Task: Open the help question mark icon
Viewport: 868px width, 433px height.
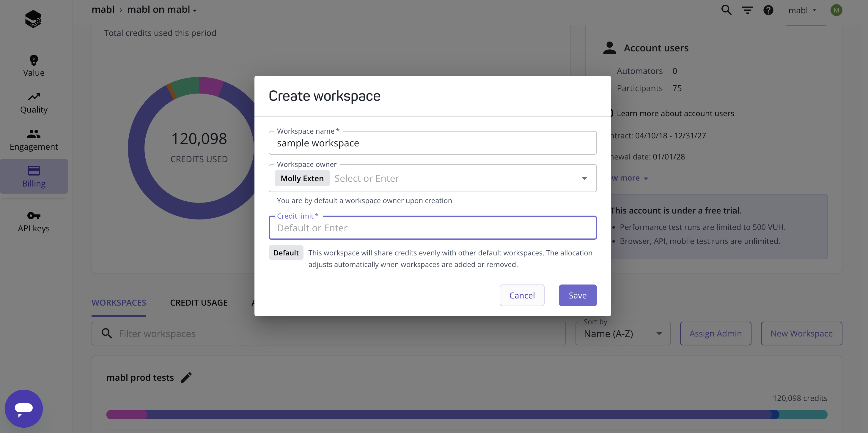Action: (768, 10)
